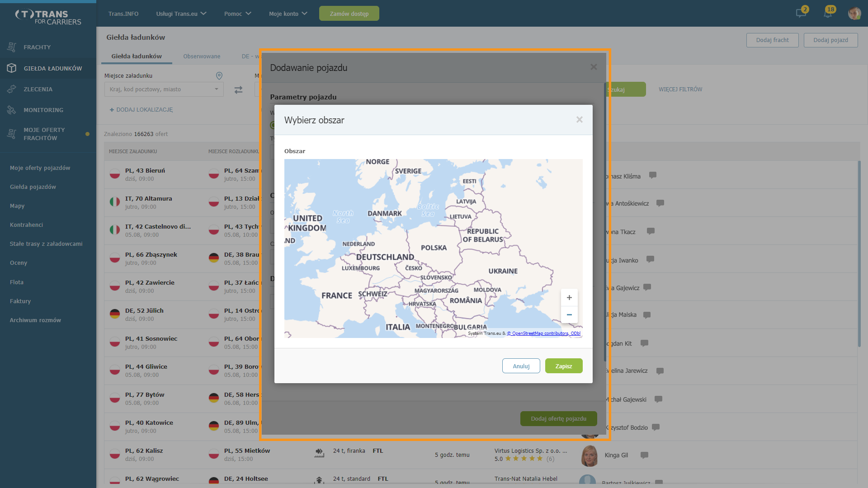The width and height of the screenshot is (868, 488).
Task: Click Dodaj fracht button
Action: (x=772, y=40)
